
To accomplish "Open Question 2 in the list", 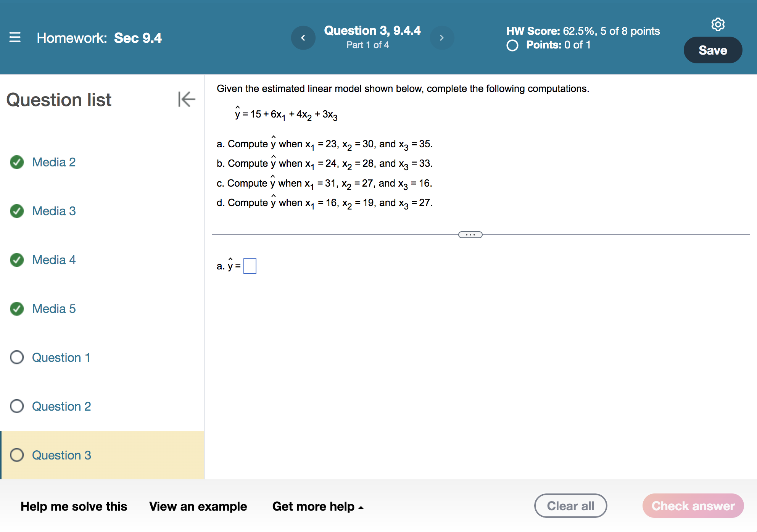I will click(x=61, y=406).
